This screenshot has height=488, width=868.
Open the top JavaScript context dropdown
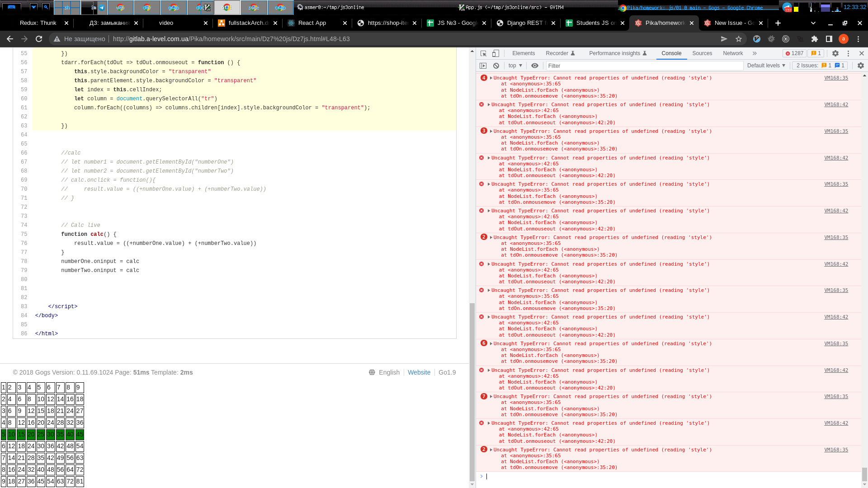[x=515, y=66]
